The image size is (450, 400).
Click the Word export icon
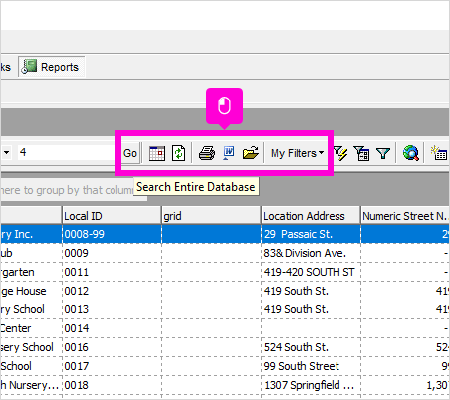click(229, 153)
